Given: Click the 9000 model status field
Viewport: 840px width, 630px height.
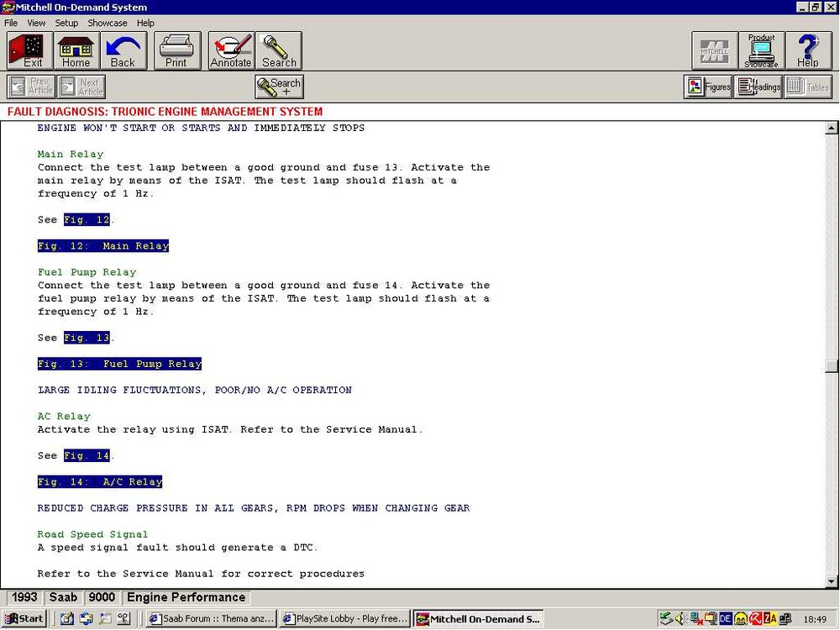Looking at the screenshot, I should [x=102, y=597].
